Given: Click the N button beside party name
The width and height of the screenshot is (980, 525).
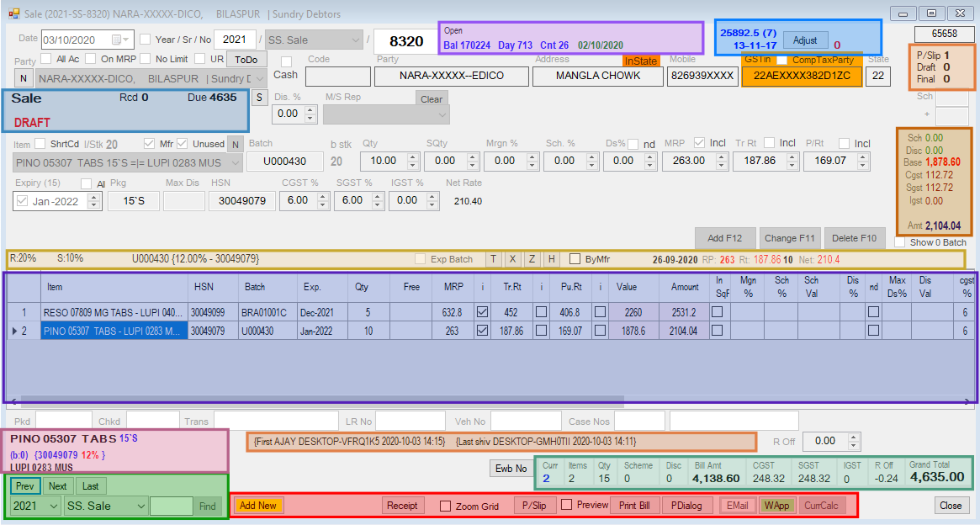Looking at the screenshot, I should pos(23,78).
